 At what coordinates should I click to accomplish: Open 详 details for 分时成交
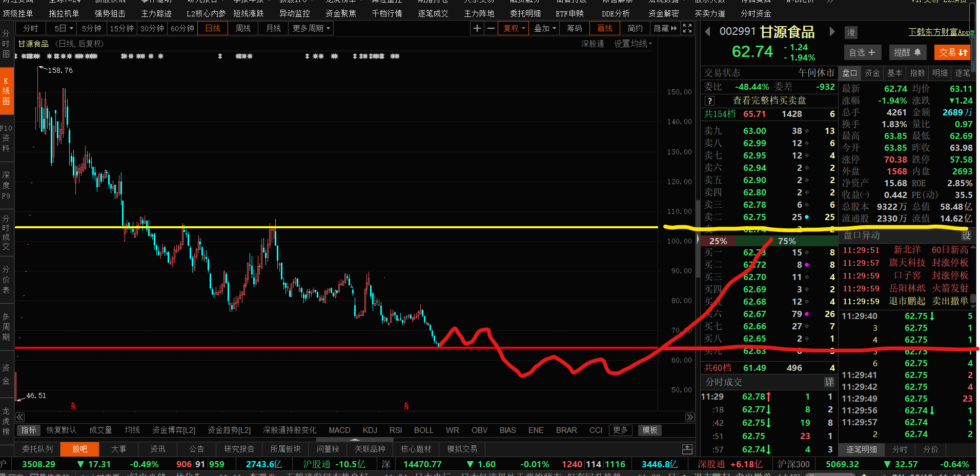829,382
